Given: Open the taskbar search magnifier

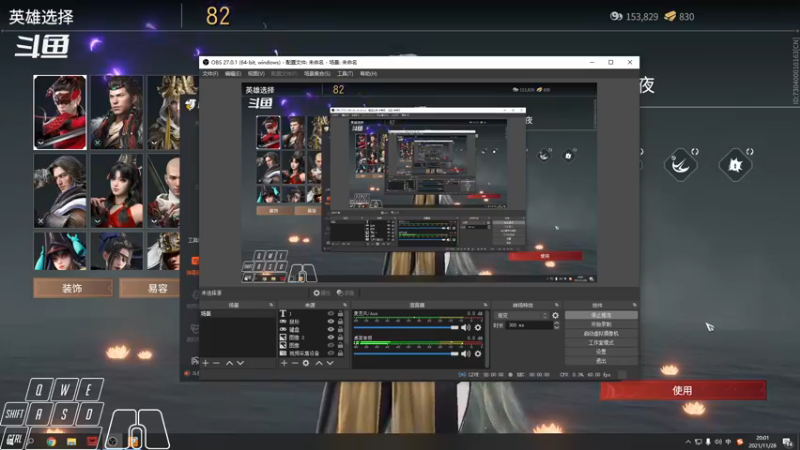Looking at the screenshot, I should [x=31, y=441].
